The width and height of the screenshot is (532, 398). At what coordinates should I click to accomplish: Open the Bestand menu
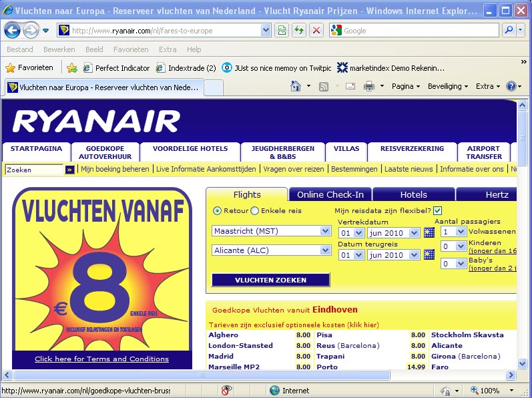(19, 49)
